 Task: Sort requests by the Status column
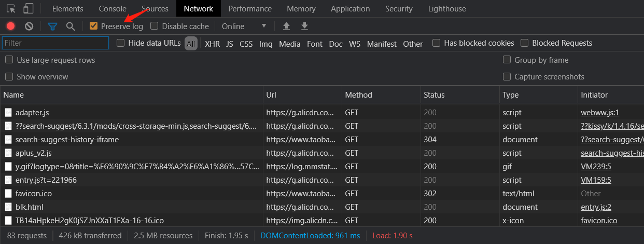pyautogui.click(x=434, y=94)
